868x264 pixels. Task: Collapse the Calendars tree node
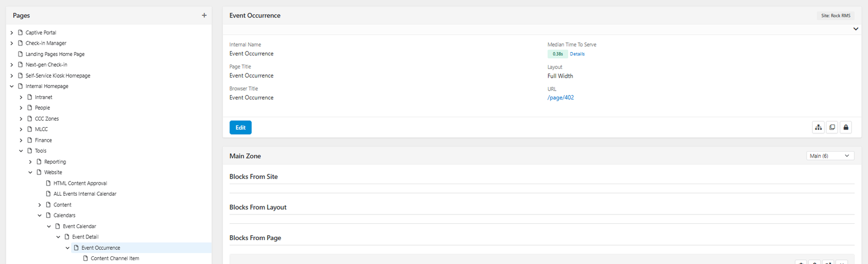click(40, 215)
